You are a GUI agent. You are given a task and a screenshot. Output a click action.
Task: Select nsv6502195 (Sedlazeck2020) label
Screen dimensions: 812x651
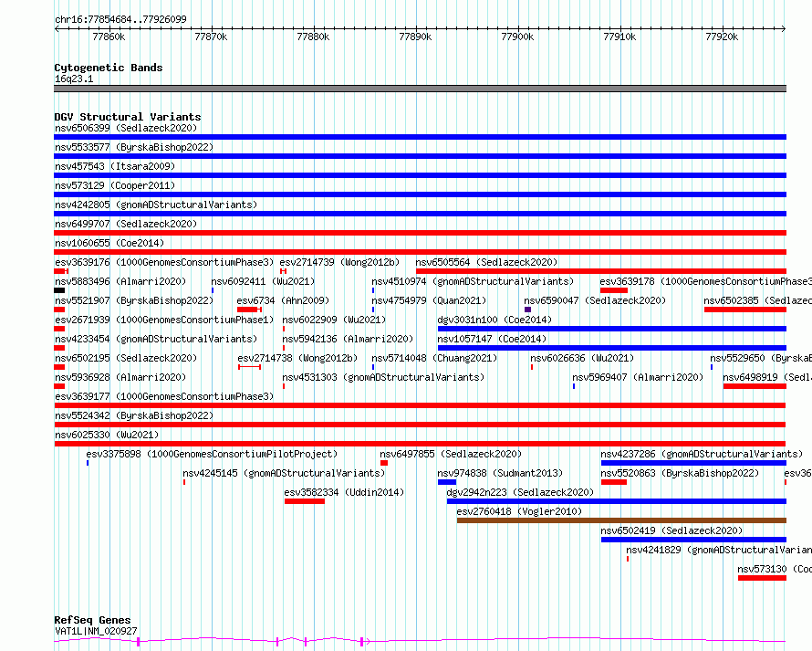(x=126, y=358)
